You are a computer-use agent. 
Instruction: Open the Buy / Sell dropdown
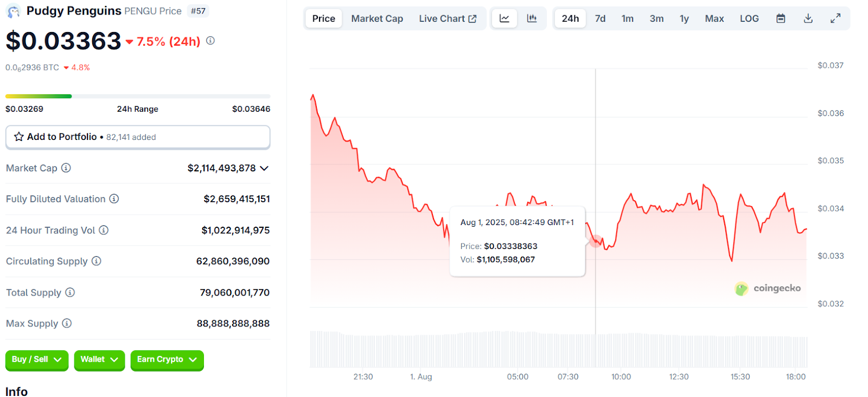pos(37,360)
